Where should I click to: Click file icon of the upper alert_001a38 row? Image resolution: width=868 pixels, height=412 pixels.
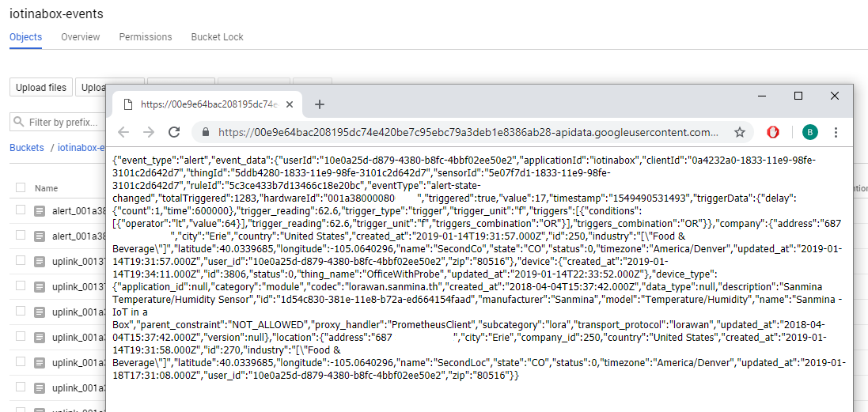point(39,210)
